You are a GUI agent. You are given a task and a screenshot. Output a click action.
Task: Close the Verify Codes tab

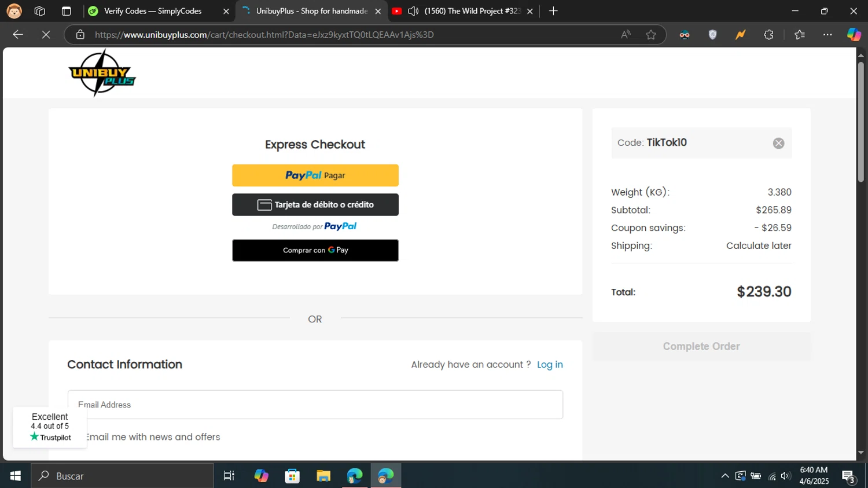[x=226, y=11]
